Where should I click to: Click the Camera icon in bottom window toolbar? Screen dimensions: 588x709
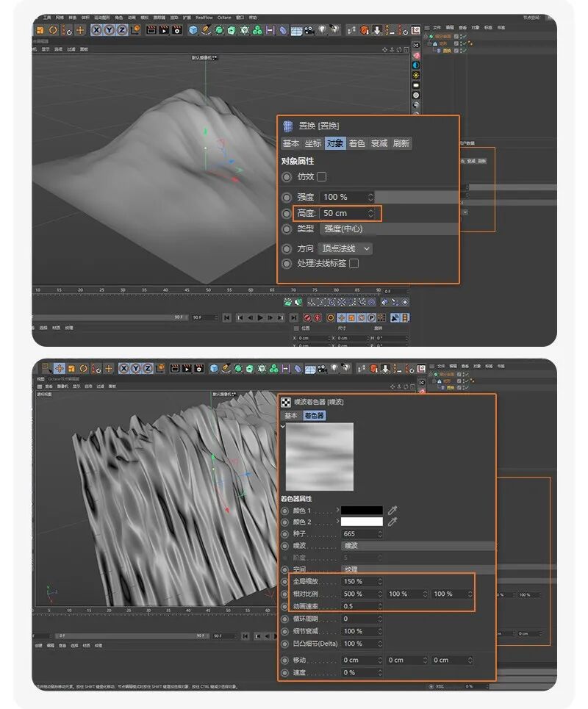click(323, 369)
